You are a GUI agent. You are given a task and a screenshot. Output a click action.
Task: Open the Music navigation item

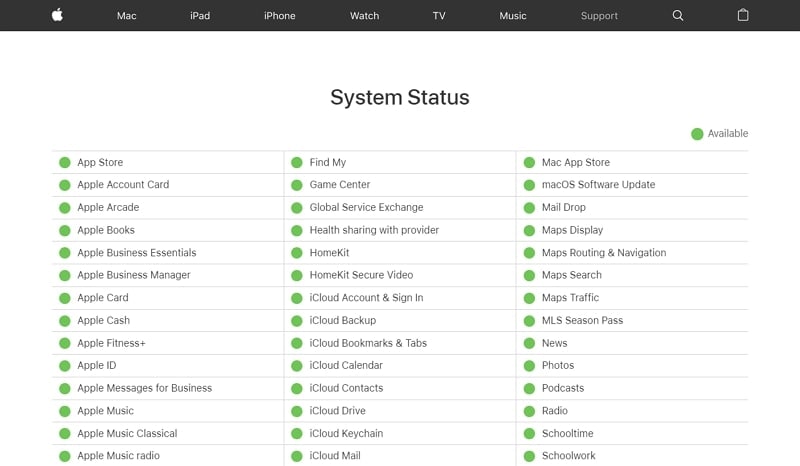click(x=513, y=16)
